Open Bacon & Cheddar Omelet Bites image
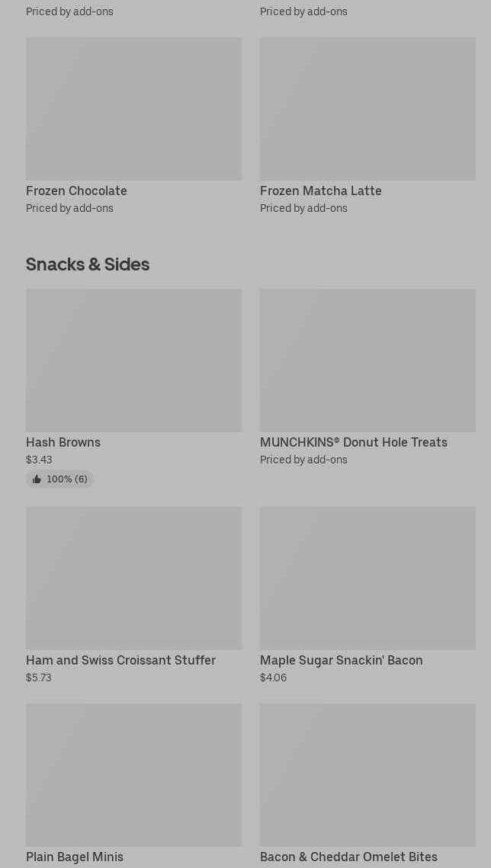491x868 pixels. (367, 774)
